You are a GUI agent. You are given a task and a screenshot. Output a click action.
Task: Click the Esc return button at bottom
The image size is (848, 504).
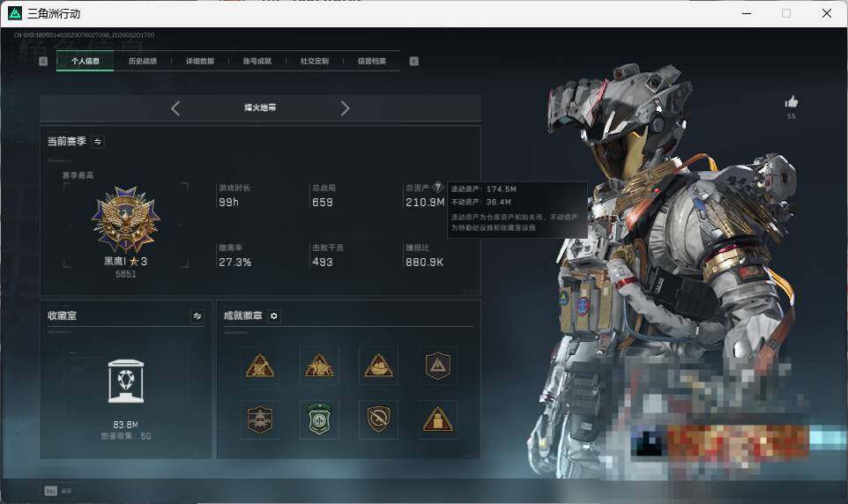click(58, 491)
